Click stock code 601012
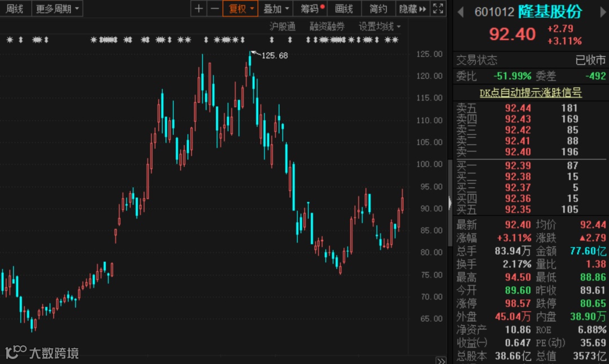Screen dimensions: 609x364 (494, 12)
